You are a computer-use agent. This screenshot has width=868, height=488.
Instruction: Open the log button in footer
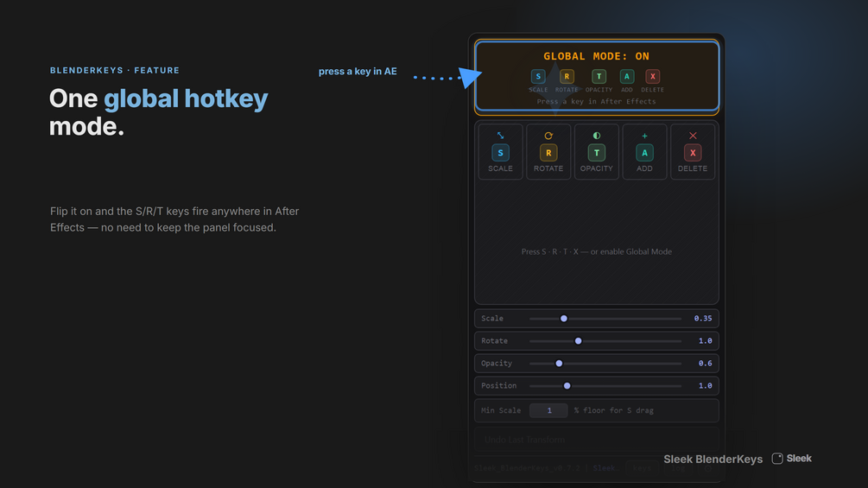[x=678, y=468]
